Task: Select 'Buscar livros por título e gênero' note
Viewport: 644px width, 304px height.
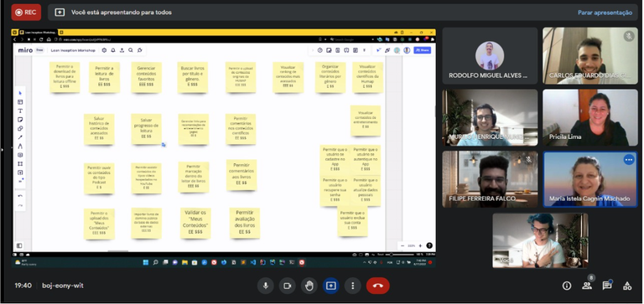Action: tap(193, 77)
